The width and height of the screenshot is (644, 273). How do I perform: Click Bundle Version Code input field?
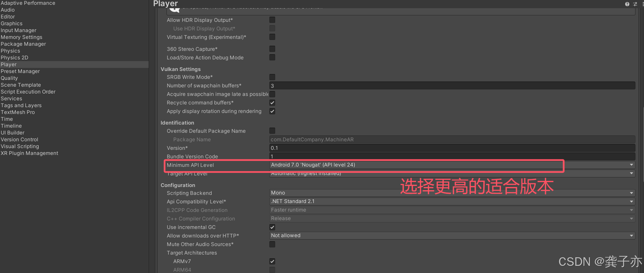[x=452, y=156]
